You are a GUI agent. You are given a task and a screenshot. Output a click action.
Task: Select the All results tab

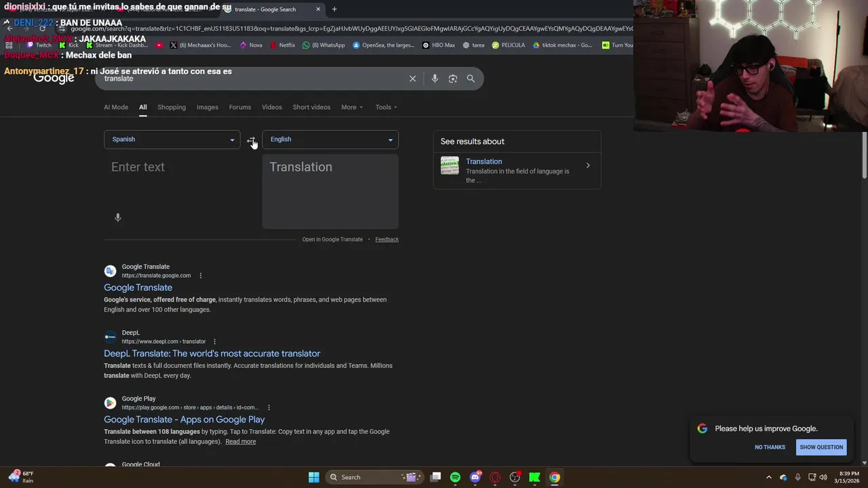tap(143, 107)
